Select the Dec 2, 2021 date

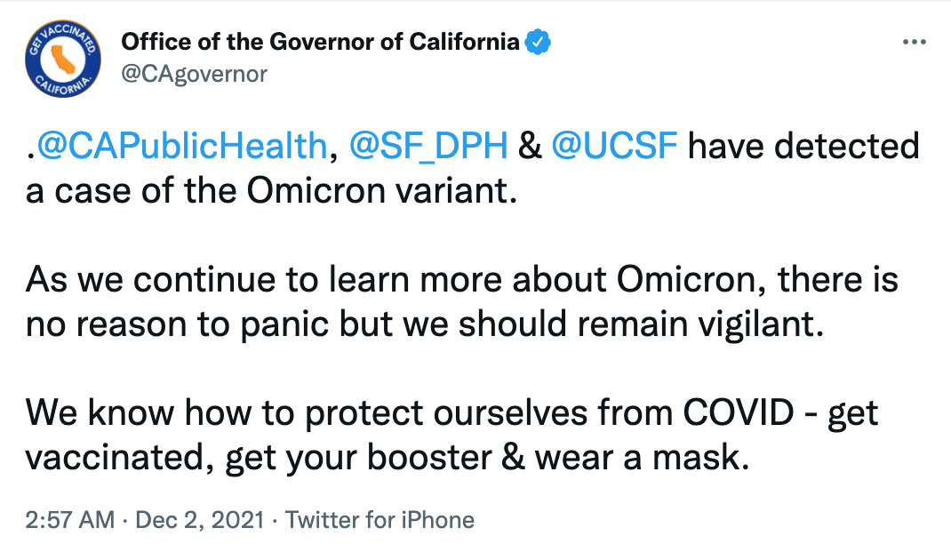[199, 520]
